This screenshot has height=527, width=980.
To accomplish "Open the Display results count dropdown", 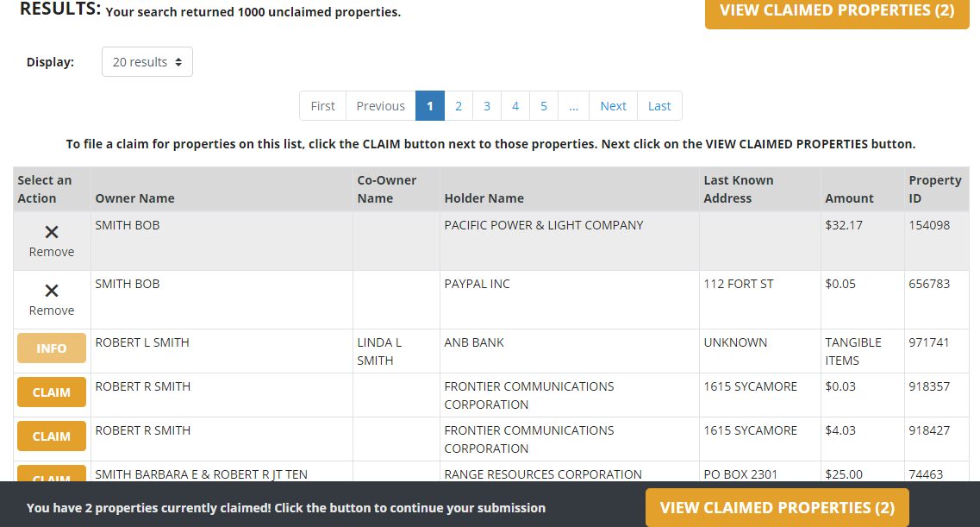I will pyautogui.click(x=147, y=61).
